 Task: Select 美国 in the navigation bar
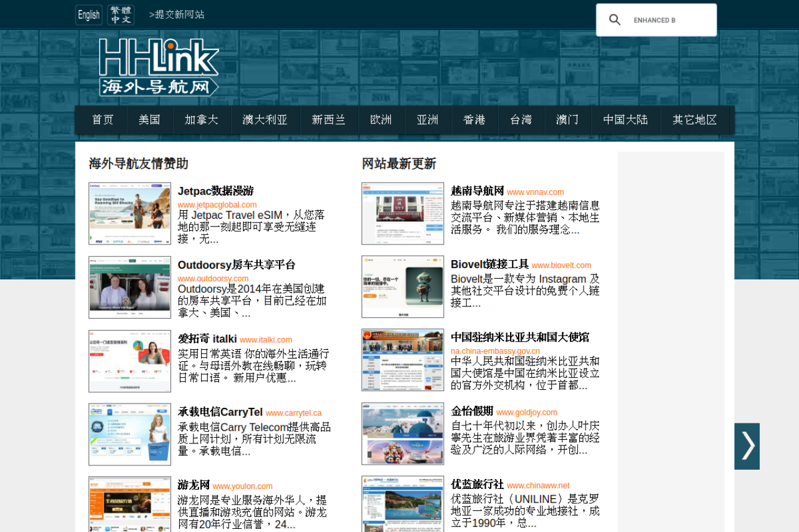150,120
